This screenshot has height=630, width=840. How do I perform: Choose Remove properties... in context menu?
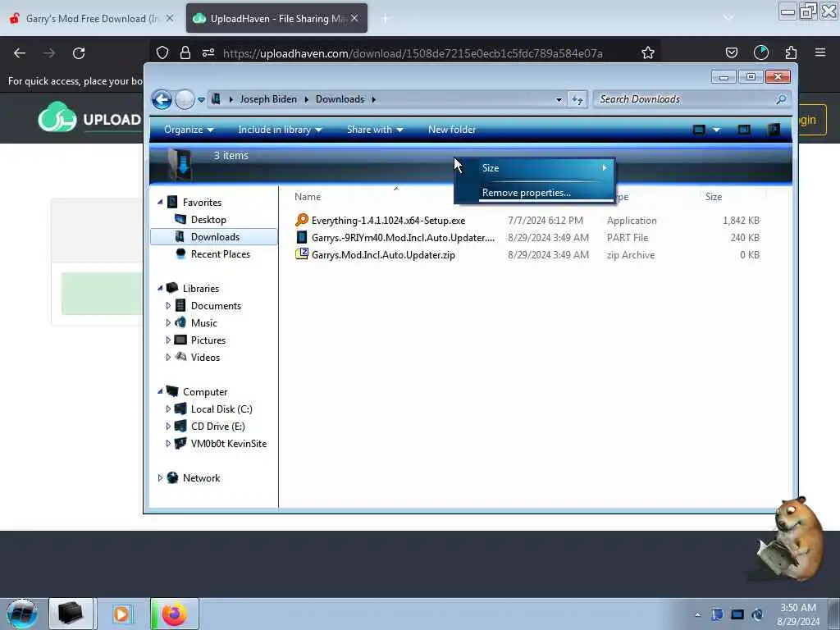(x=534, y=193)
